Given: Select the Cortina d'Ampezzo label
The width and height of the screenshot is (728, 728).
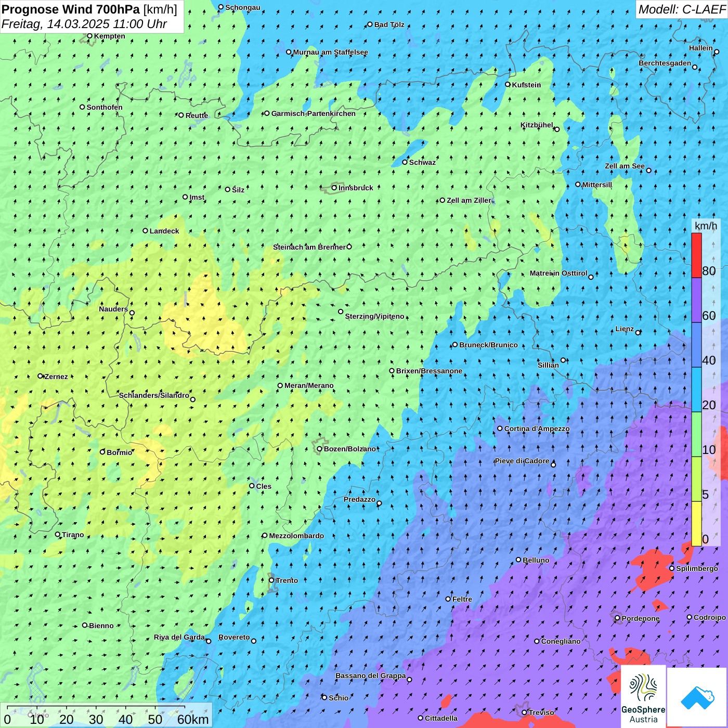Looking at the screenshot, I should 537,428.
